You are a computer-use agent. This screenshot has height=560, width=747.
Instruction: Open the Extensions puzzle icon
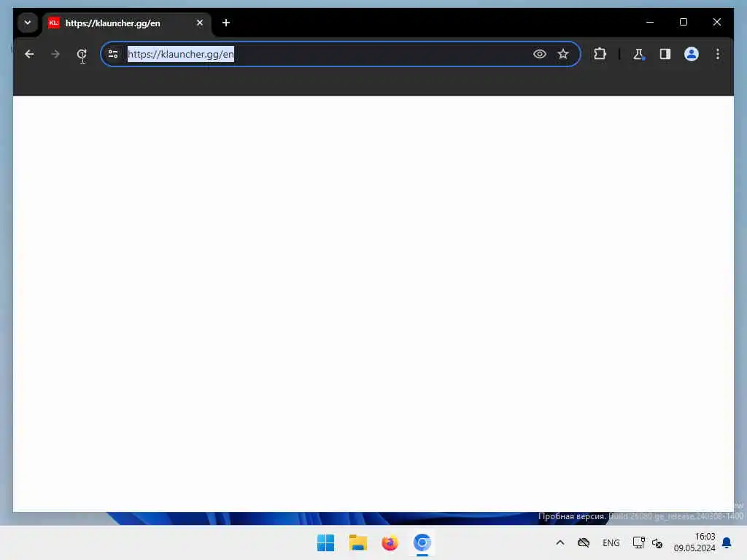tap(600, 54)
